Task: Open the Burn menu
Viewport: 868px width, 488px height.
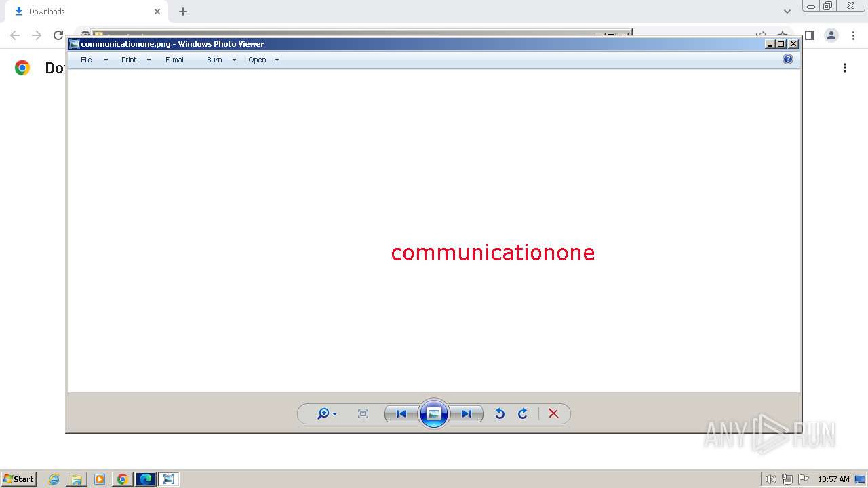Action: (214, 60)
